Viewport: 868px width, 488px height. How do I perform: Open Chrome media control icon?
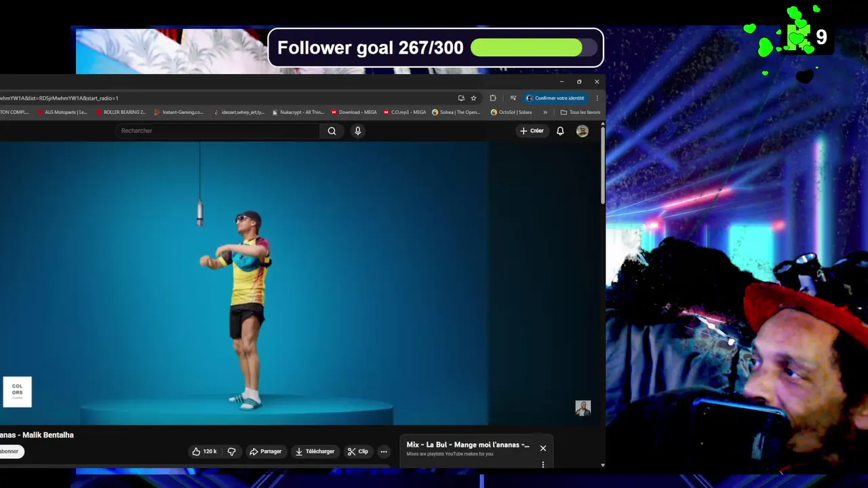coord(513,98)
